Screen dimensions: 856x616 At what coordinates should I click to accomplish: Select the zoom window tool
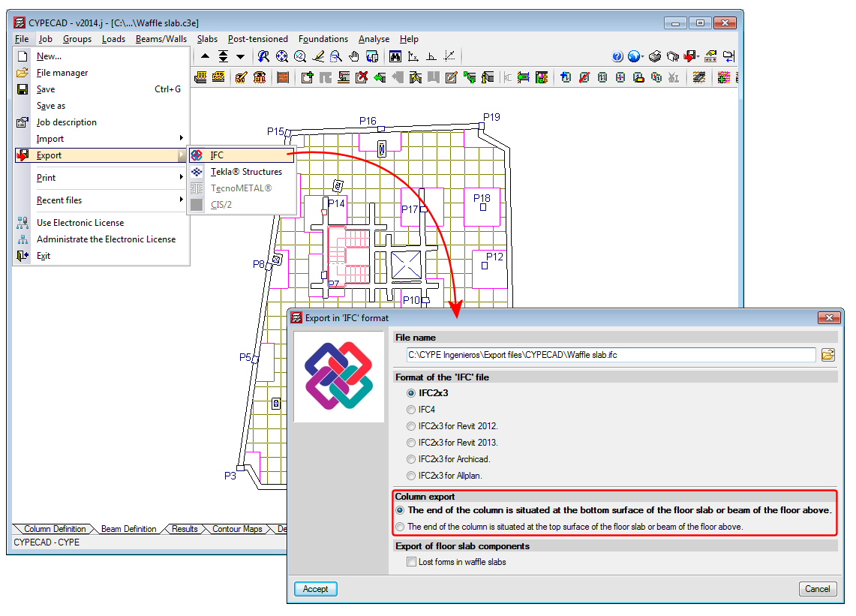(336, 56)
